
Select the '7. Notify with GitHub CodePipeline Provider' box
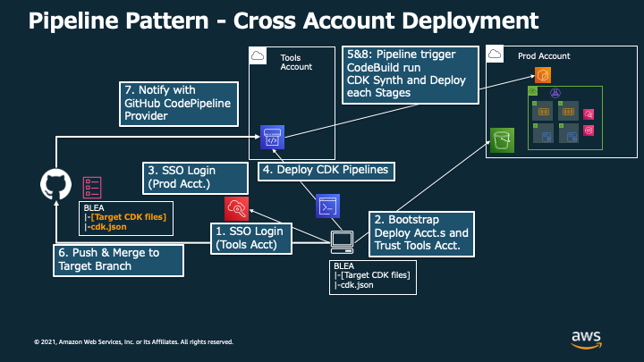(x=179, y=104)
